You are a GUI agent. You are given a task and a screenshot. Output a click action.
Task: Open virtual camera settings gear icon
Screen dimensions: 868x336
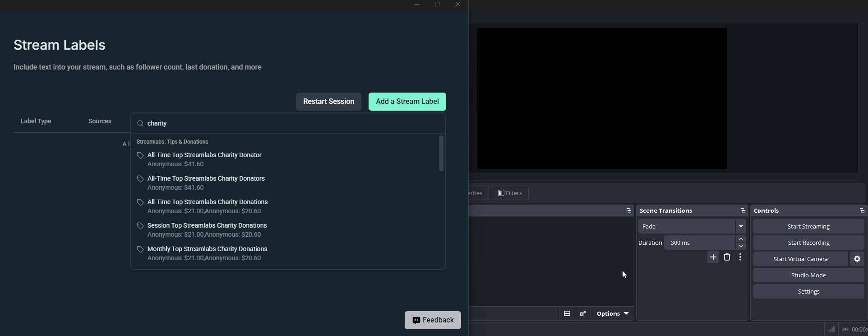pyautogui.click(x=857, y=259)
